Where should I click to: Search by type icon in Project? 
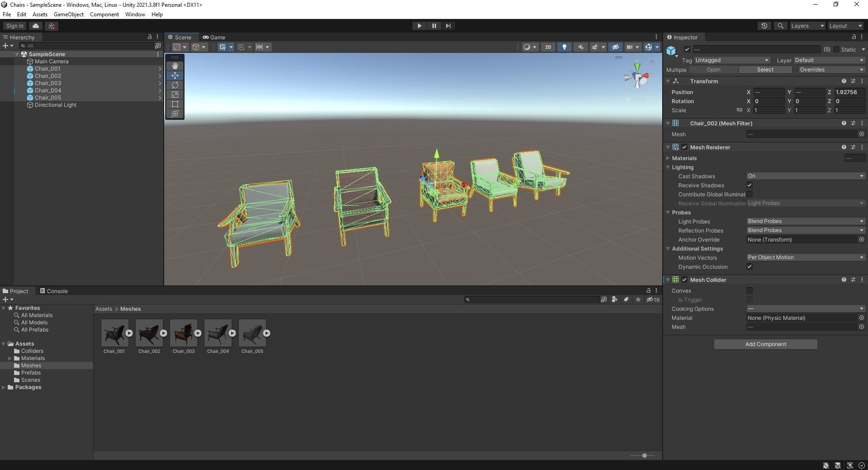coord(614,299)
